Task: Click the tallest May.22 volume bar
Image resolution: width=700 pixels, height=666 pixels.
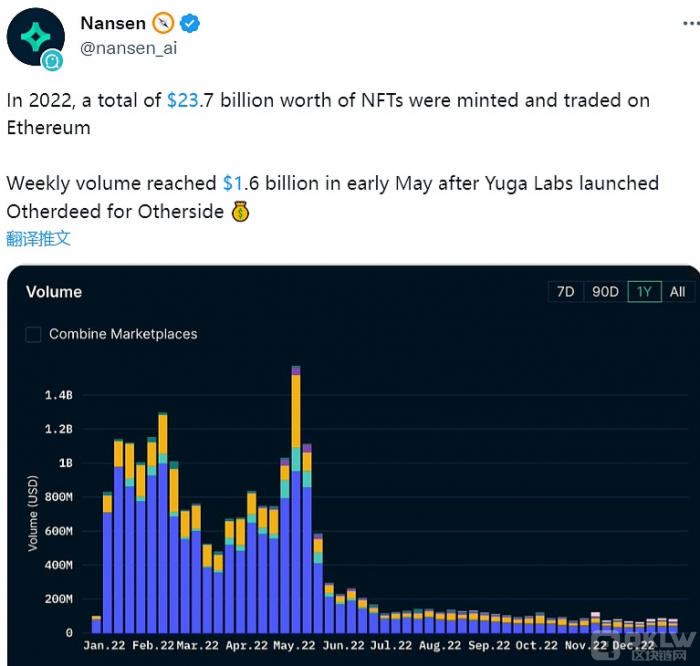Action: coord(296,500)
